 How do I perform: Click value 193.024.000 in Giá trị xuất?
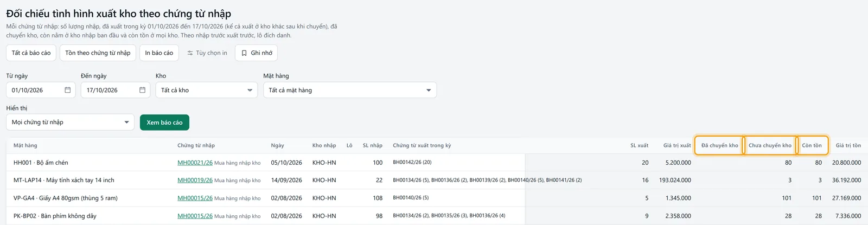pyautogui.click(x=675, y=180)
